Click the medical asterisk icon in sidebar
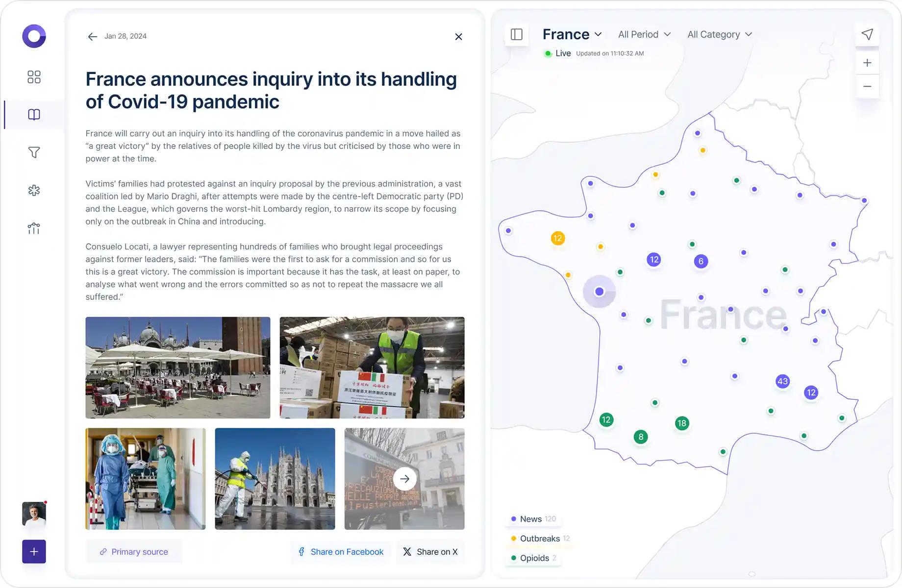 [34, 190]
